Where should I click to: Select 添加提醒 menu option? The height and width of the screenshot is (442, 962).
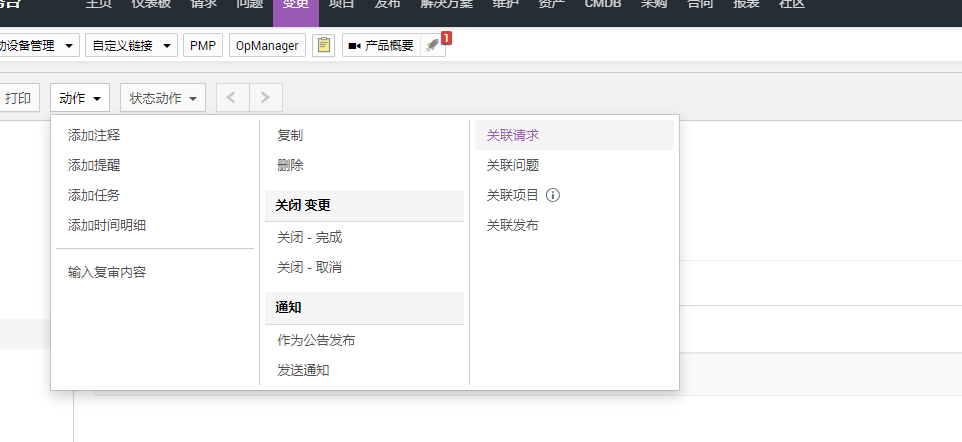pos(94,165)
